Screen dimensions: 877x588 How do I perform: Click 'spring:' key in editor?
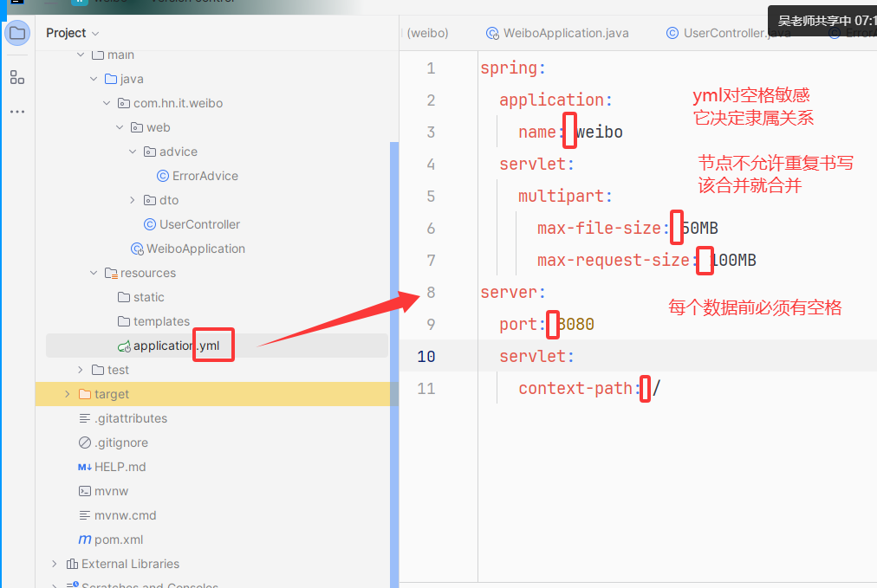513,68
